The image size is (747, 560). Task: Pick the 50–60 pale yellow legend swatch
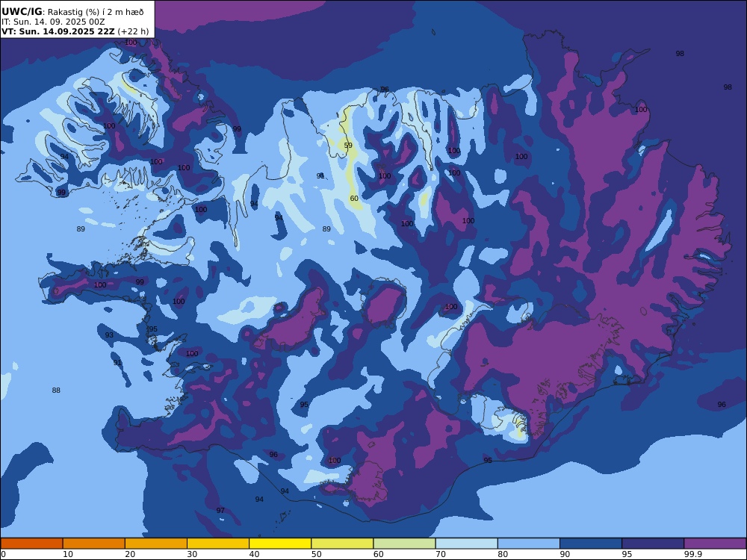343,544
